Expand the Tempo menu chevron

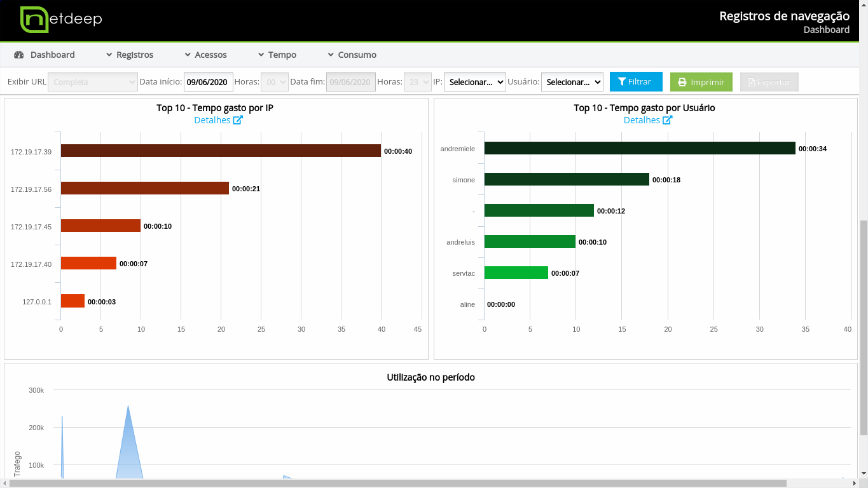pyautogui.click(x=262, y=55)
